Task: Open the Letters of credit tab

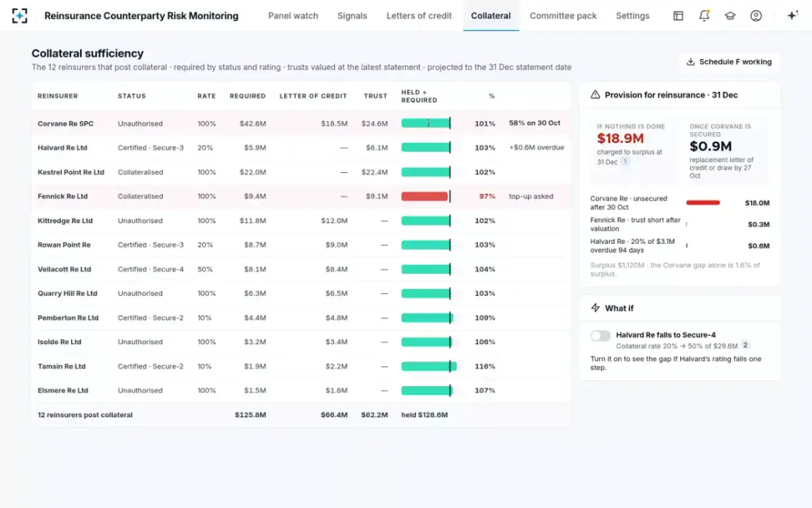Action: tap(419, 16)
